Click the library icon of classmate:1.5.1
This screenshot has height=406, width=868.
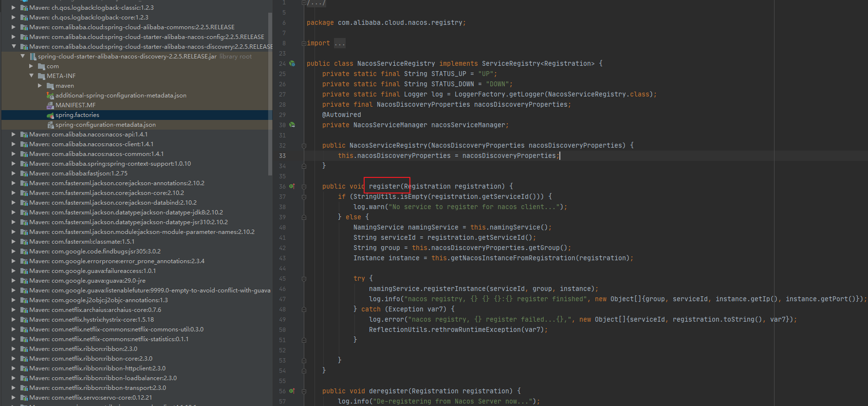pos(24,242)
